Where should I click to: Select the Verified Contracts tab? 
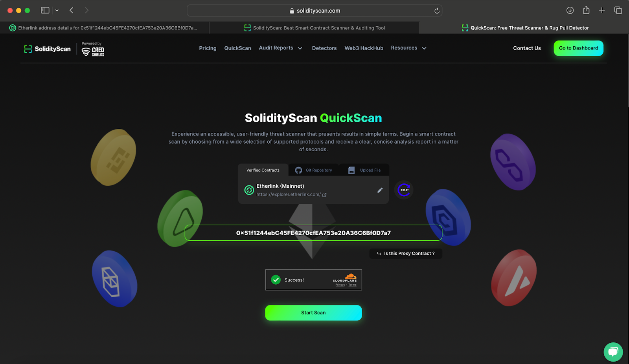click(263, 170)
